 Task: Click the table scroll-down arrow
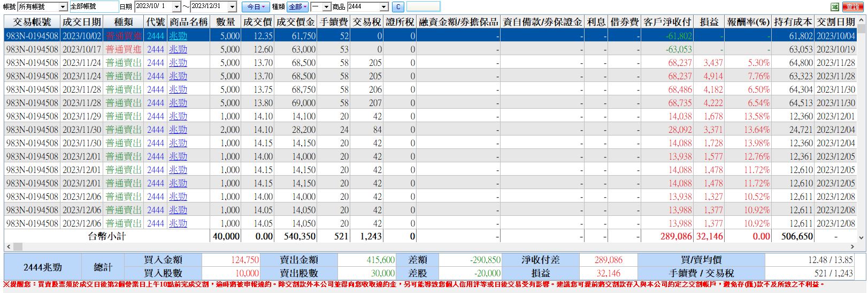862,238
